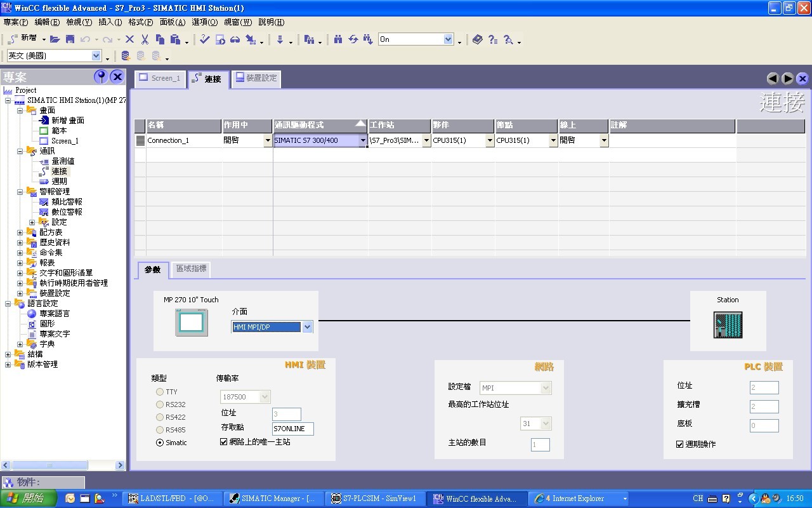Click the Paste clipboard icon
Screen dimensions: 812x508
pyautogui.click(x=176, y=39)
